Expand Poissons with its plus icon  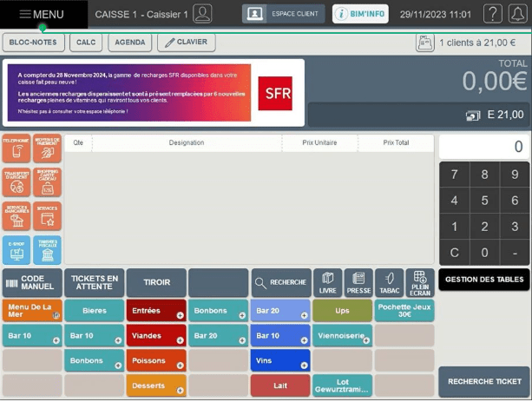(x=181, y=366)
